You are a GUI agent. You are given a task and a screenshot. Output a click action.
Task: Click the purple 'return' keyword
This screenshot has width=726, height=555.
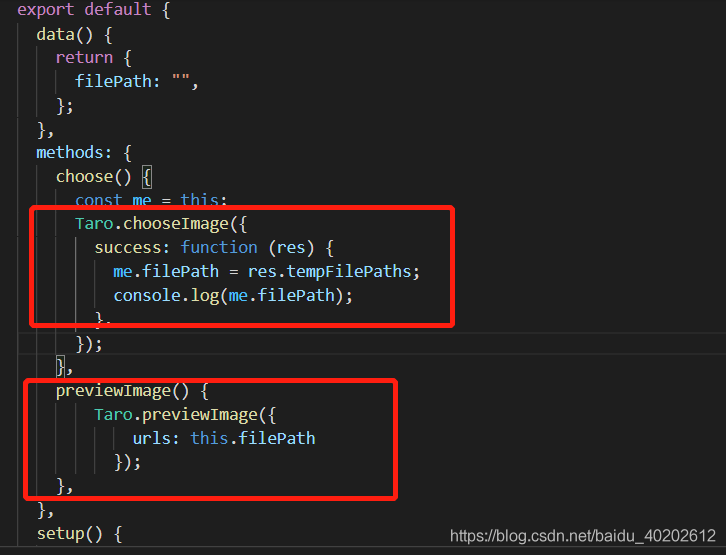(x=84, y=57)
